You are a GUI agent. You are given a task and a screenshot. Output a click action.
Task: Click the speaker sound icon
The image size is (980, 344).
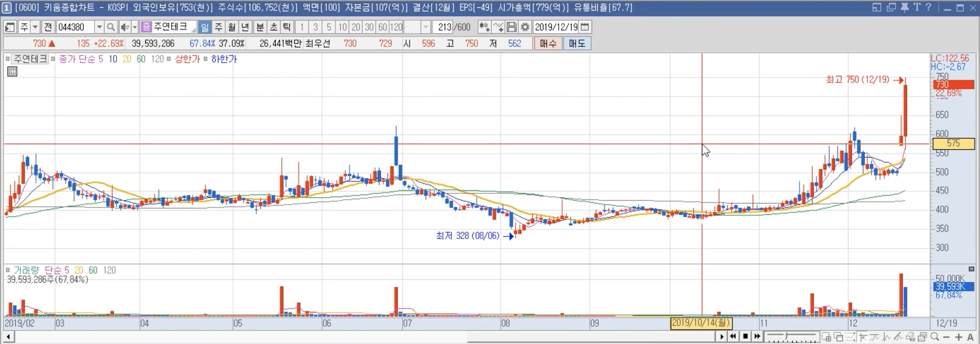(124, 27)
